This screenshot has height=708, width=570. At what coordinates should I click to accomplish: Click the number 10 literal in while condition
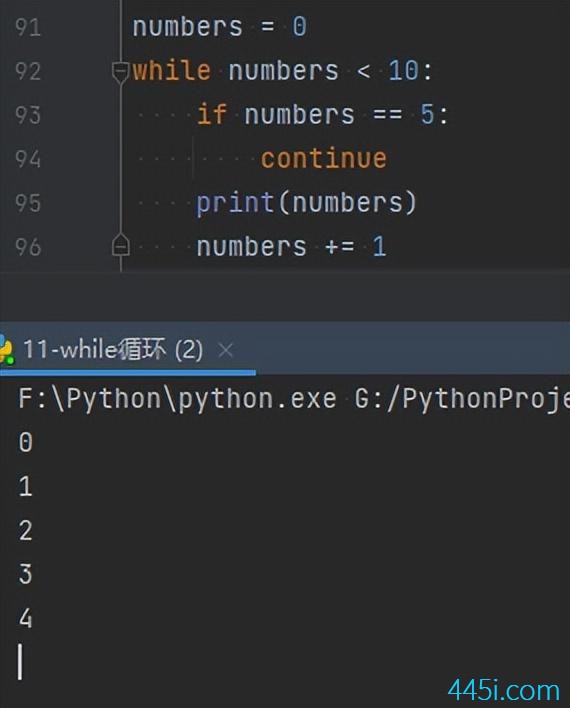[403, 71]
